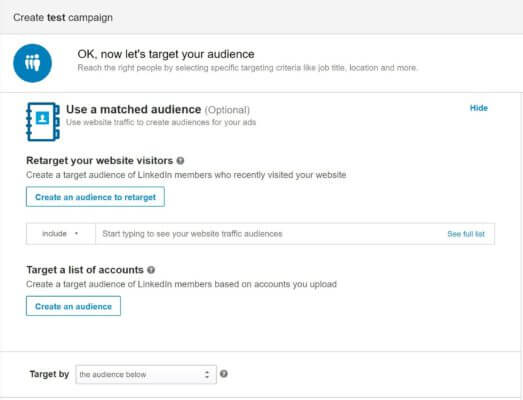Click text about members who recently visited website
Screen dimensions: 523x400
click(186, 175)
